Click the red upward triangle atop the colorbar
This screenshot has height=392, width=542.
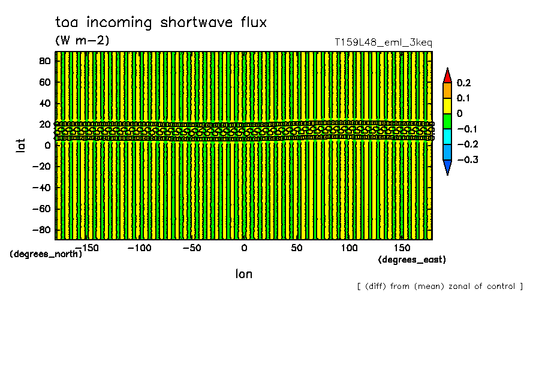click(447, 76)
